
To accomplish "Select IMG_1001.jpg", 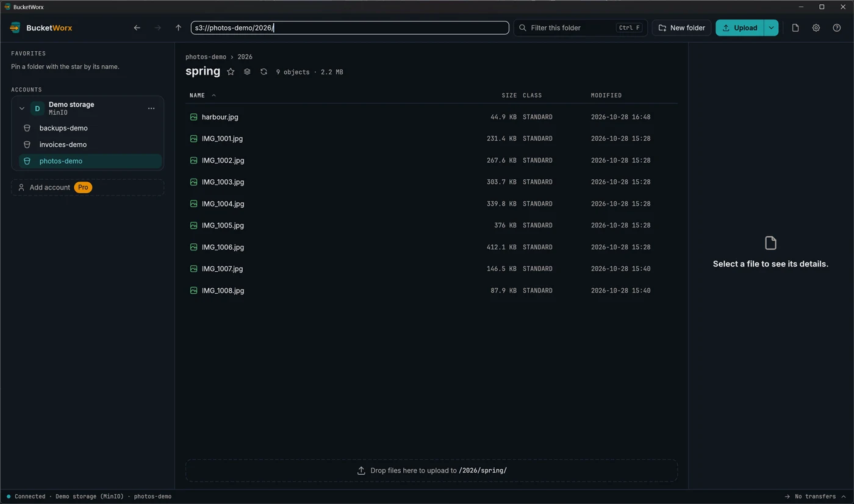I will point(431,139).
